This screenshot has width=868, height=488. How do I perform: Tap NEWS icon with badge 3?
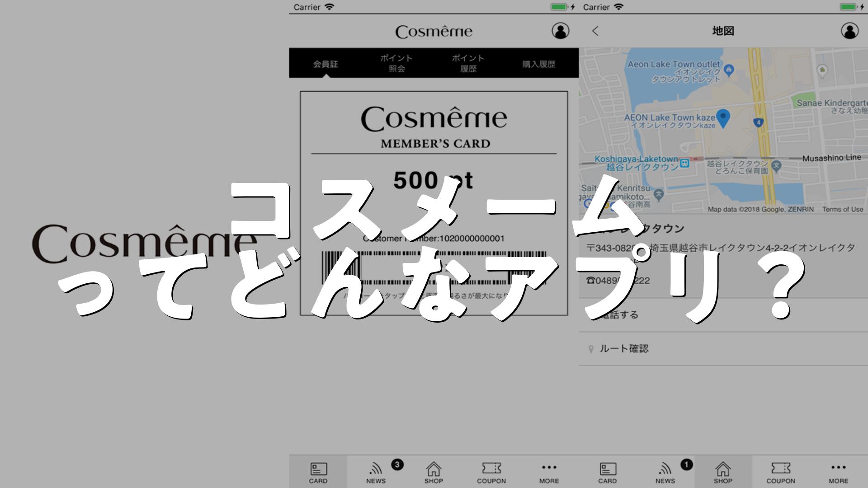(x=376, y=473)
